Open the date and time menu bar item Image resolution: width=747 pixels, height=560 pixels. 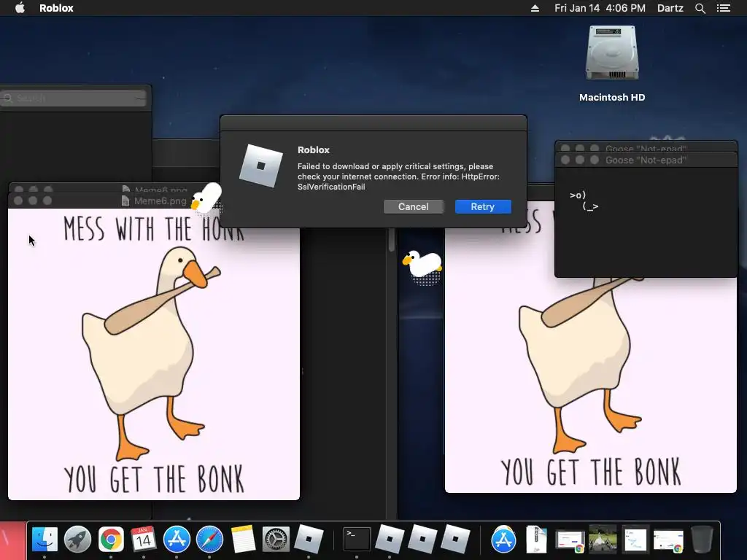600,8
